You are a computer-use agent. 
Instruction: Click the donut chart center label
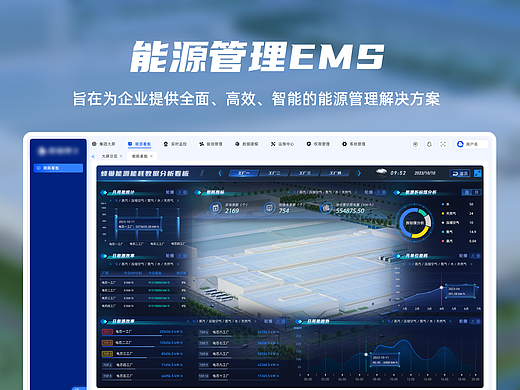tap(414, 223)
